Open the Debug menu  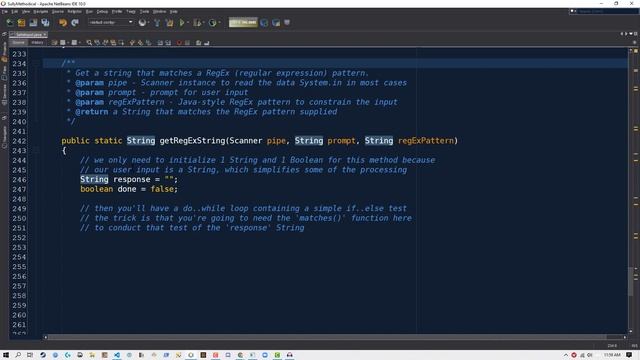102,11
